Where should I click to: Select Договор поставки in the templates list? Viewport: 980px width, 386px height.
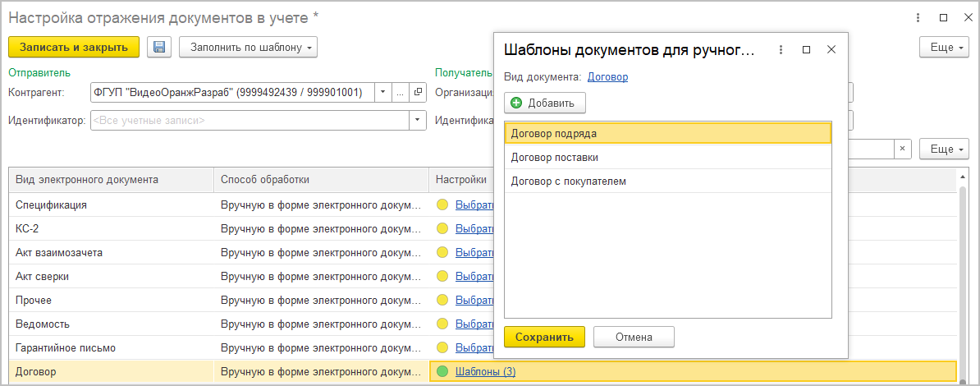554,157
